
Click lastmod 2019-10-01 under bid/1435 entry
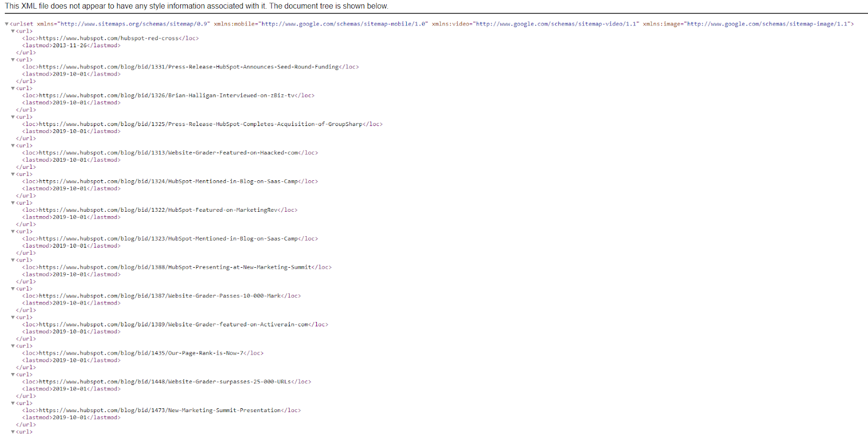(69, 361)
